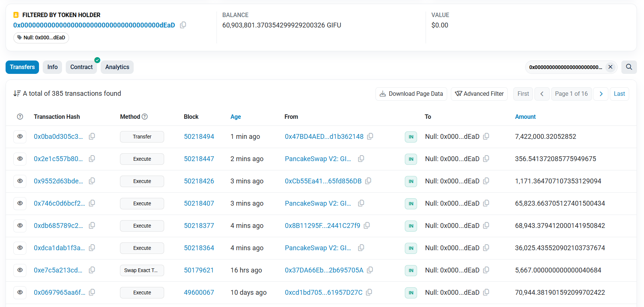Copy From address 0x47BD4AED...d1b362148
Viewport: 644px width, 307px height.
[x=370, y=137]
